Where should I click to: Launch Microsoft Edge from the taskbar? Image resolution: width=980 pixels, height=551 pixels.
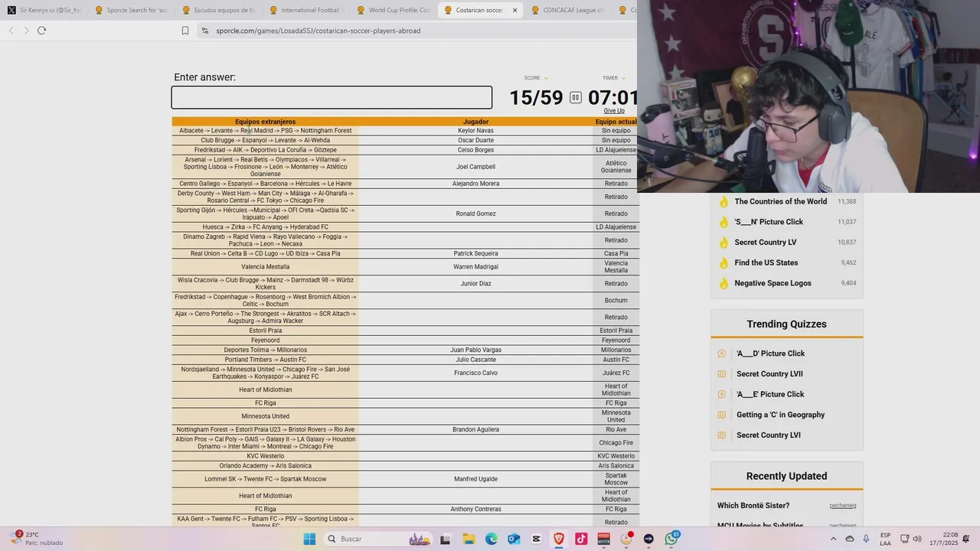click(x=491, y=539)
